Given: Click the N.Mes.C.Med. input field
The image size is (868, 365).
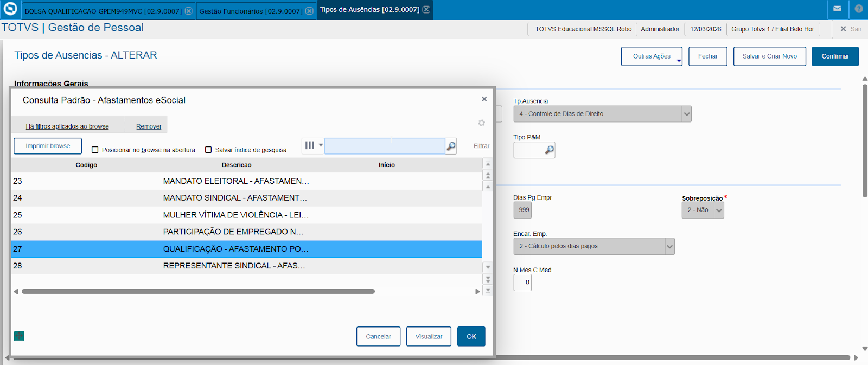Looking at the screenshot, I should (x=522, y=283).
